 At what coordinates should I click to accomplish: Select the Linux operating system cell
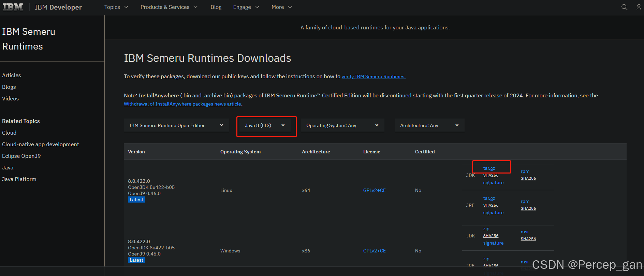click(x=226, y=190)
